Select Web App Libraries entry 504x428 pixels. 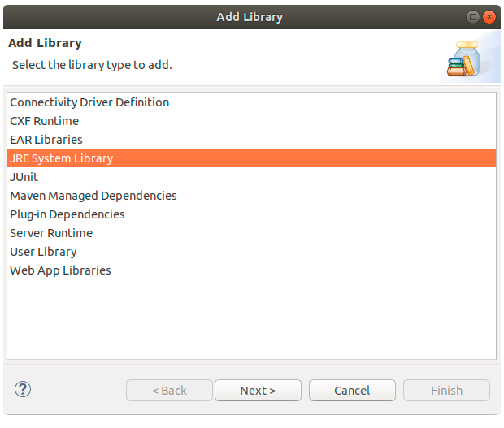tap(251, 270)
